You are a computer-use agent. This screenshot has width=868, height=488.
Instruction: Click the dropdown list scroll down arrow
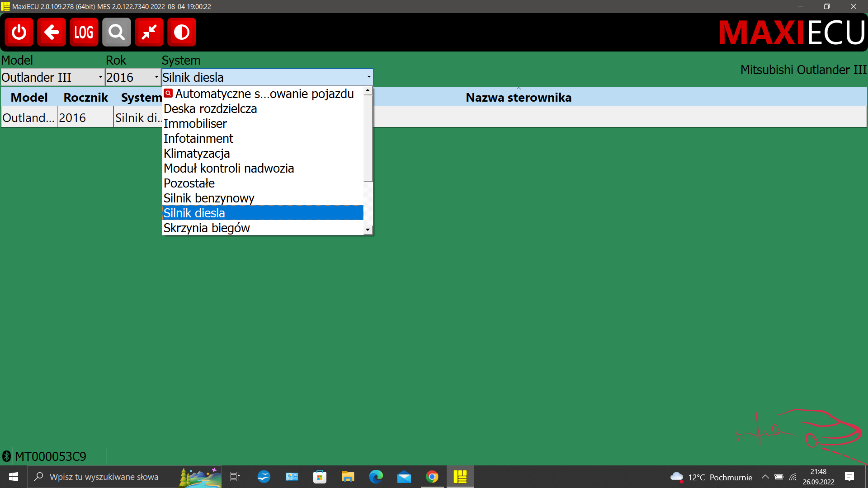tap(368, 230)
